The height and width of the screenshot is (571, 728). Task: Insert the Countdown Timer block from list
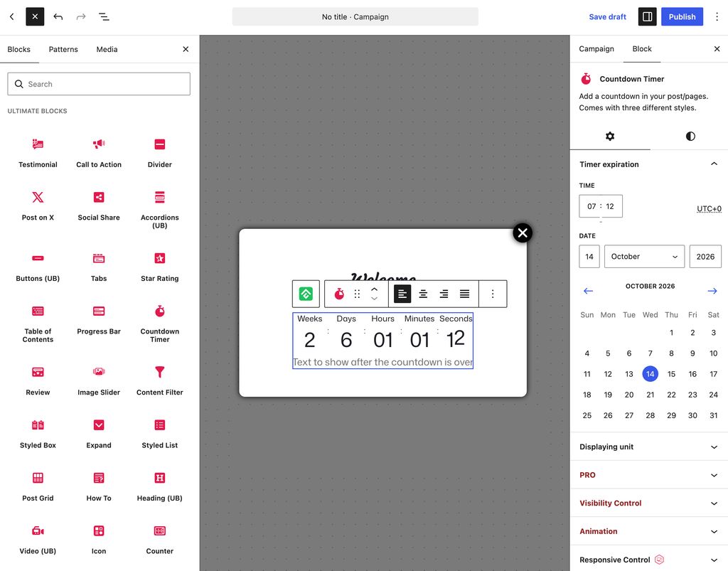[160, 324]
